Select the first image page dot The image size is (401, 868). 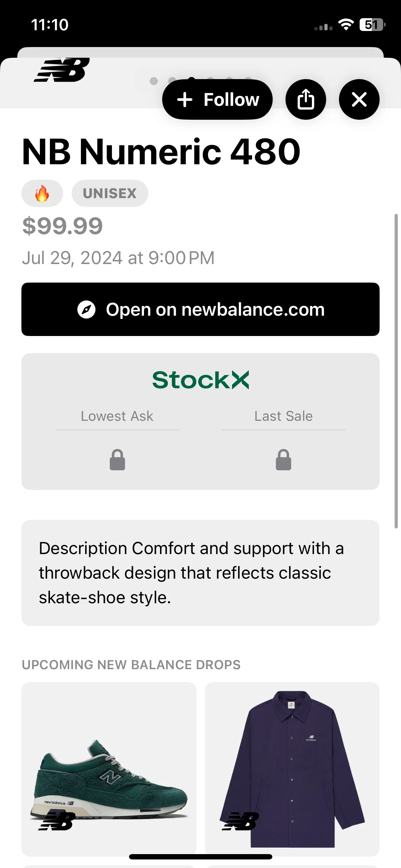tap(154, 81)
